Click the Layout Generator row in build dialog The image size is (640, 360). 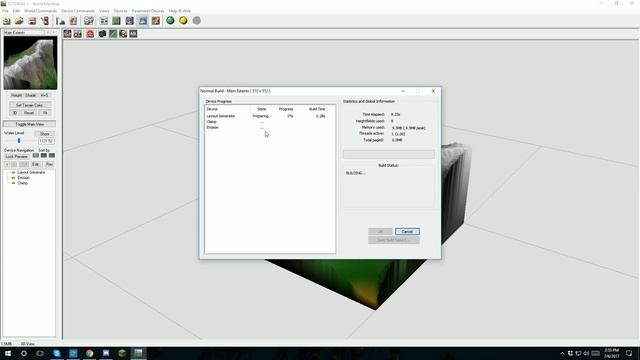[x=270, y=116]
